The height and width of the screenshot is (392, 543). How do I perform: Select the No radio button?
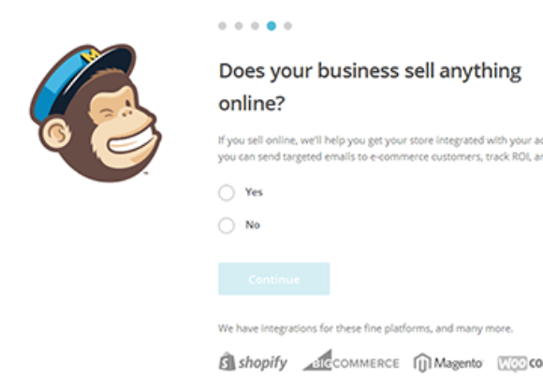tap(227, 225)
